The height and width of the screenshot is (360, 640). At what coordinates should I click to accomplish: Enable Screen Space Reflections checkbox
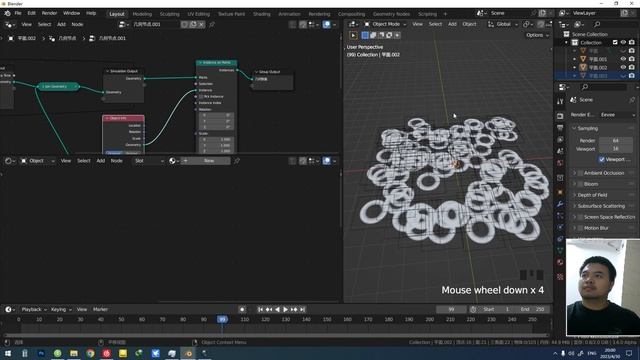click(x=580, y=217)
